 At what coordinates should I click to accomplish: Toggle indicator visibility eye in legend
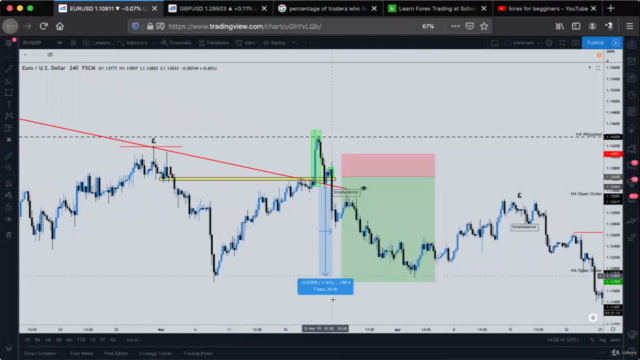(x=50, y=55)
